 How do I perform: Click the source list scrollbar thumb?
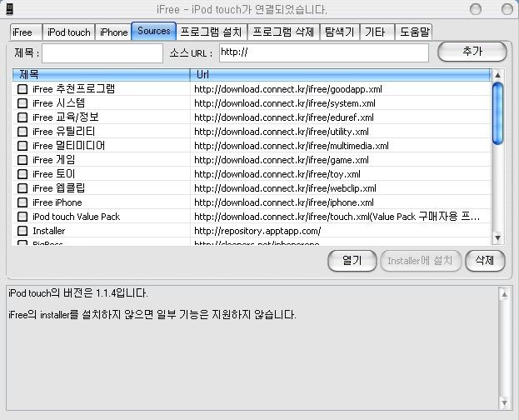[x=498, y=113]
